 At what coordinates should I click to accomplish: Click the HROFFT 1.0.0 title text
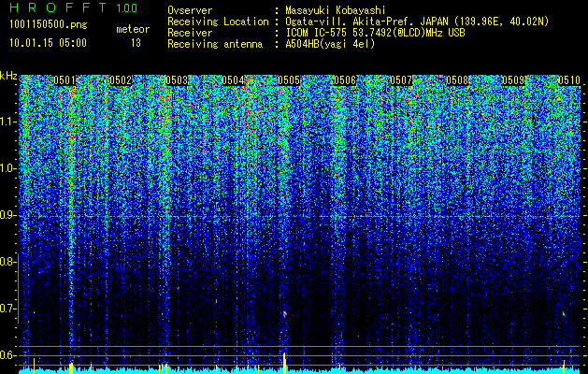point(74,7)
